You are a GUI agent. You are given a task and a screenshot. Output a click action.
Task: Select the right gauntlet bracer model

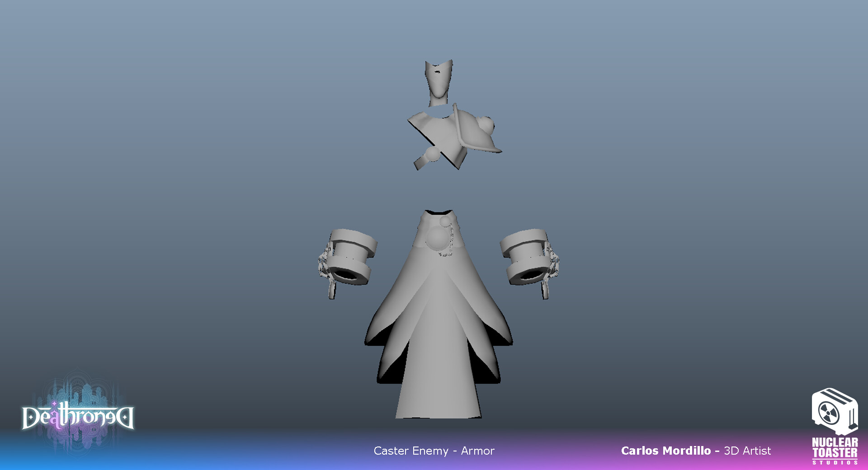[x=527, y=255]
